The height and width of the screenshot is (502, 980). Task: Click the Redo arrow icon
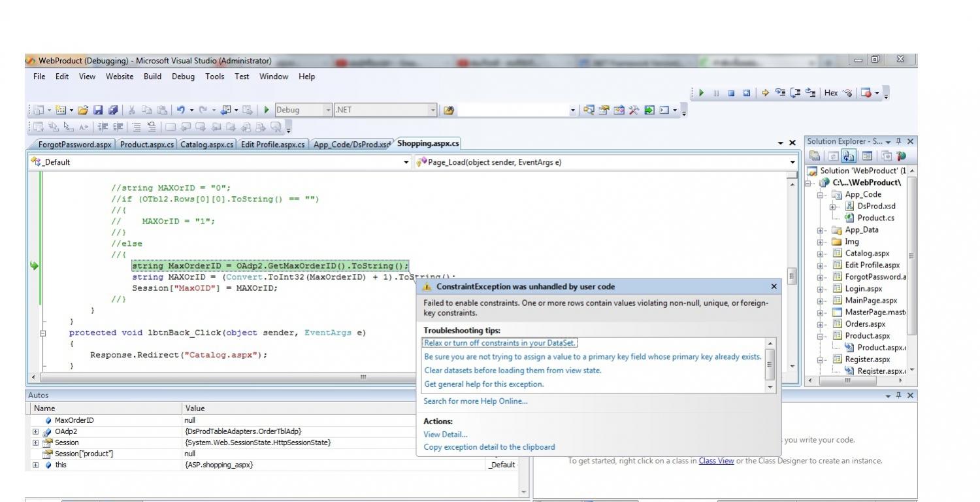(203, 110)
